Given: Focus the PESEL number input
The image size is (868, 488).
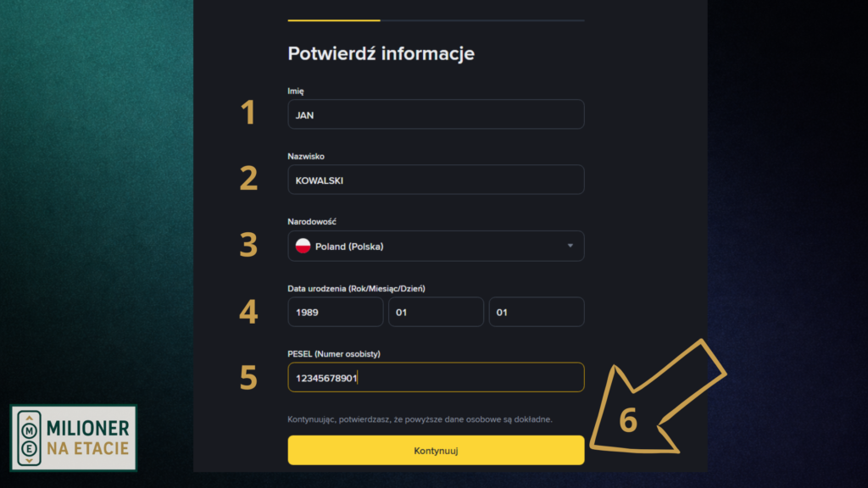Looking at the screenshot, I should pyautogui.click(x=436, y=378).
